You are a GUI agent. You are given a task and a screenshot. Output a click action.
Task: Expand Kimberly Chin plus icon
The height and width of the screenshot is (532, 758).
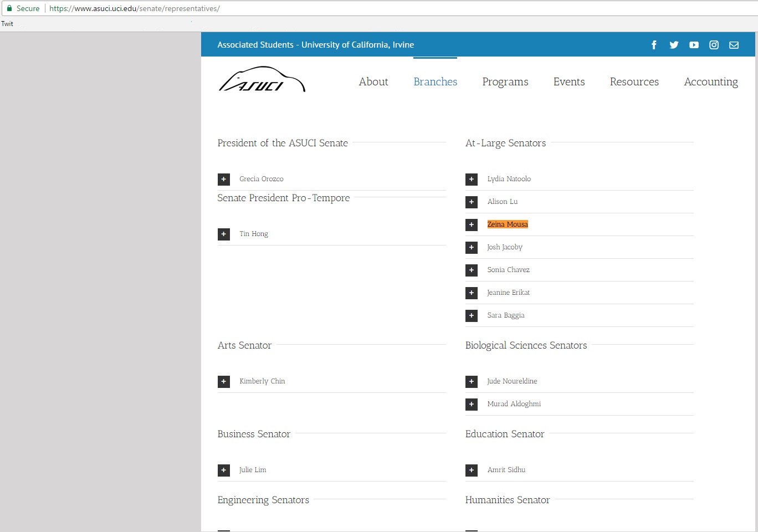[x=224, y=381]
